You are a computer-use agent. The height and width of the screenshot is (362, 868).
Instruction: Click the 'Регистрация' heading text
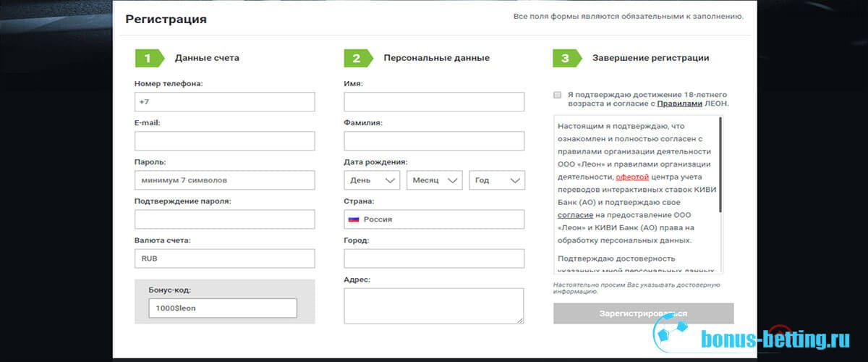click(166, 20)
